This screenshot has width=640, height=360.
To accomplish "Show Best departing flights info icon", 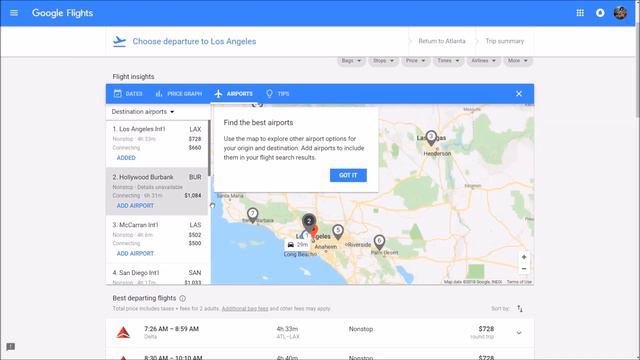I will [x=182, y=298].
